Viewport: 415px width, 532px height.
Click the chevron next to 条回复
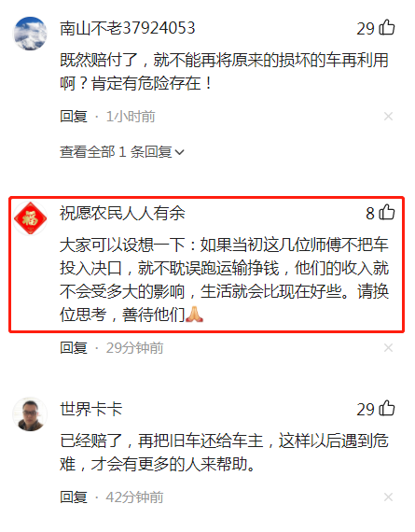tap(179, 152)
